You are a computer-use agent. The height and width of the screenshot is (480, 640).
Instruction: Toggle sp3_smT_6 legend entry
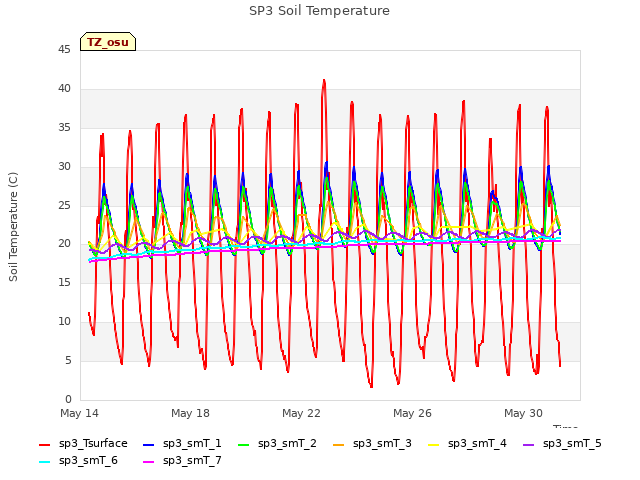[78, 461]
